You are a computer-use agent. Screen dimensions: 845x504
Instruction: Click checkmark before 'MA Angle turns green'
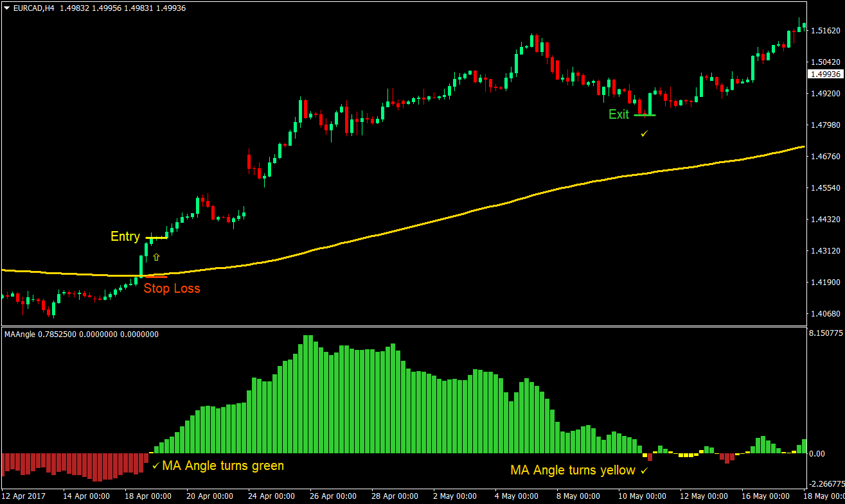(156, 465)
